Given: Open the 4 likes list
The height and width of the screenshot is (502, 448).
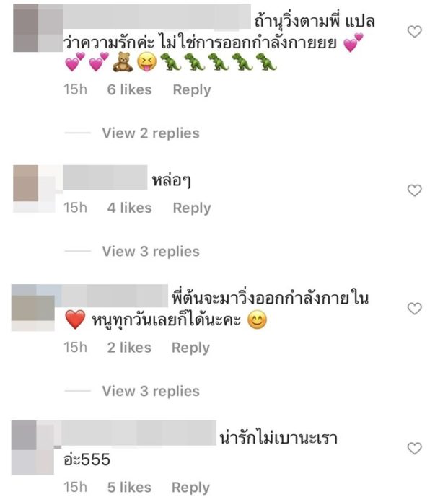Looking at the screenshot, I should [129, 208].
